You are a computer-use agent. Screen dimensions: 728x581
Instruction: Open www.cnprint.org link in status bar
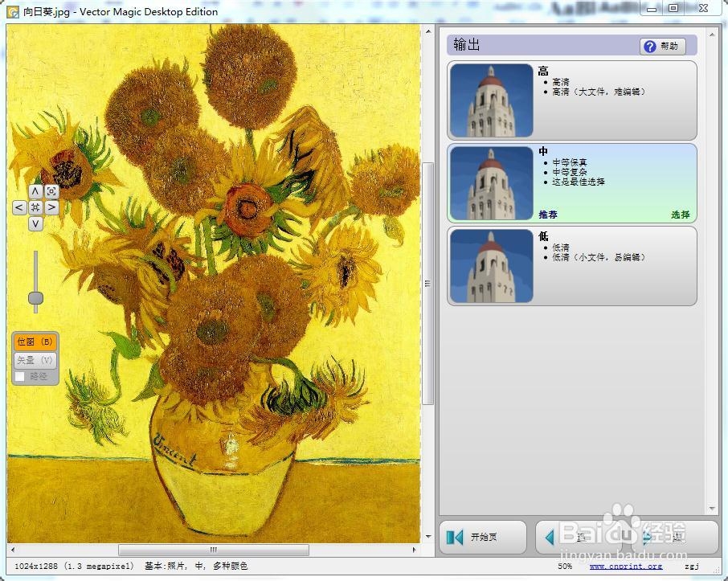click(x=626, y=567)
